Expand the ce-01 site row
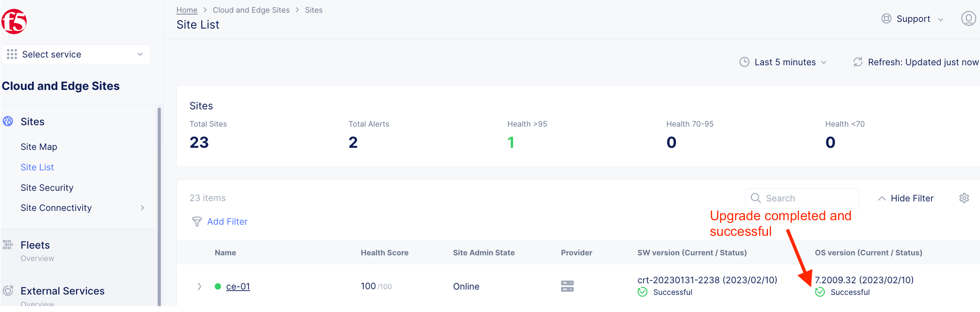 pos(199,287)
